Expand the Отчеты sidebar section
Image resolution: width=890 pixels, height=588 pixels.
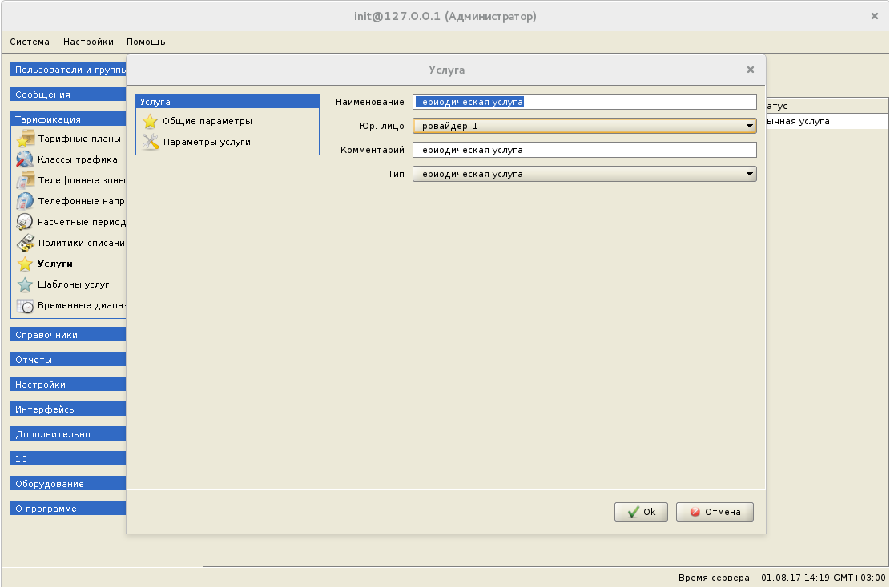68,360
